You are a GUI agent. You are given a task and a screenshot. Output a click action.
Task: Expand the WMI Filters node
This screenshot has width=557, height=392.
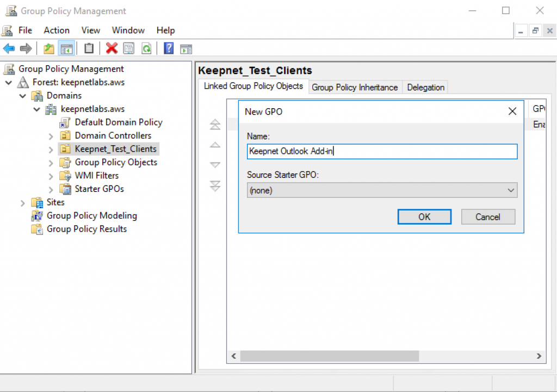pos(51,177)
